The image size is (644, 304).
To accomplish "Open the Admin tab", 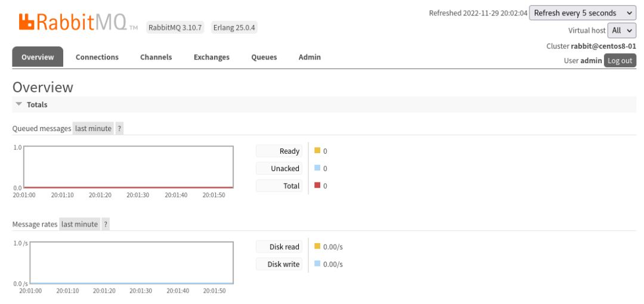I will (309, 57).
